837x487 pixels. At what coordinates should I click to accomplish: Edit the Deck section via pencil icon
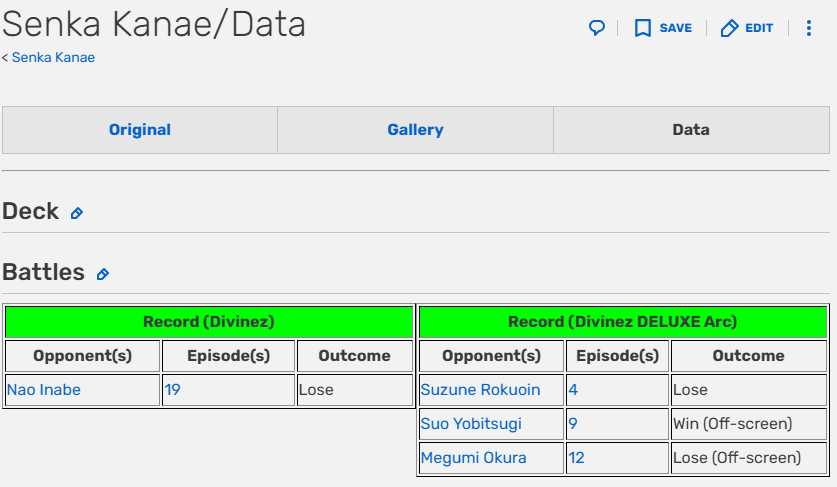[77, 214]
